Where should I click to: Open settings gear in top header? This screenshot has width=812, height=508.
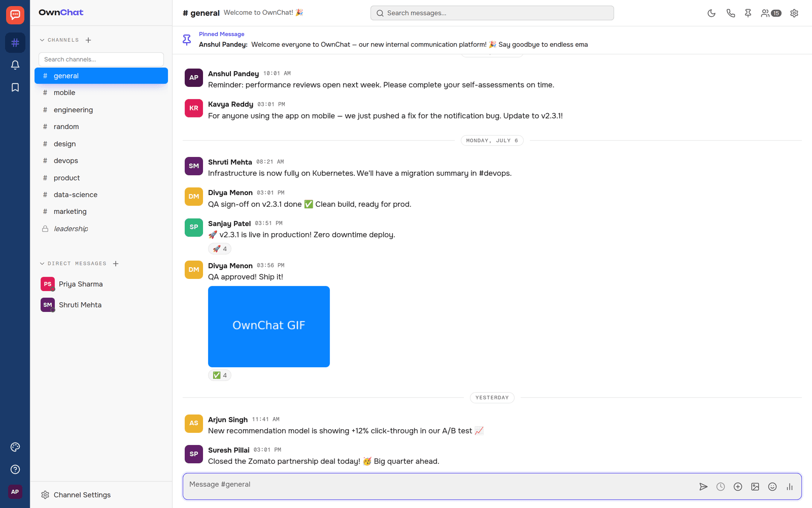tap(794, 13)
